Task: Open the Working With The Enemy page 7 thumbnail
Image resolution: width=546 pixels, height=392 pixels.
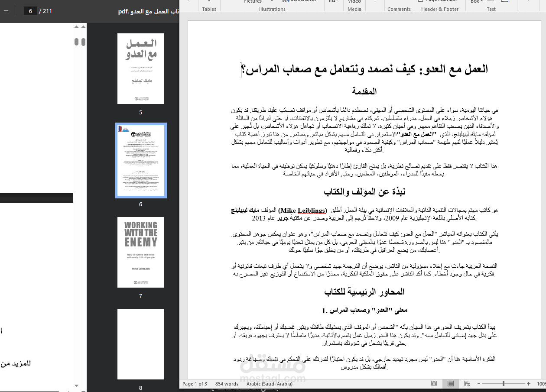Action: (x=141, y=252)
